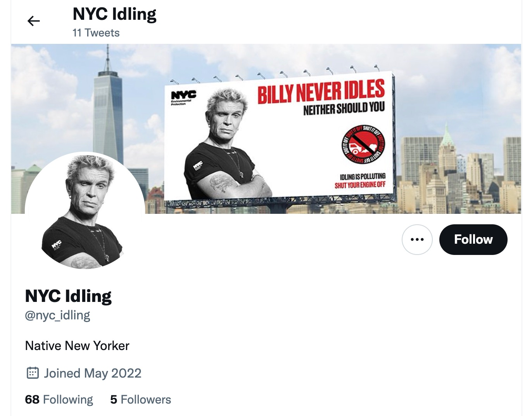The image size is (532, 416).
Task: Click the red Shut It Off emblem
Action: pyautogui.click(x=363, y=143)
